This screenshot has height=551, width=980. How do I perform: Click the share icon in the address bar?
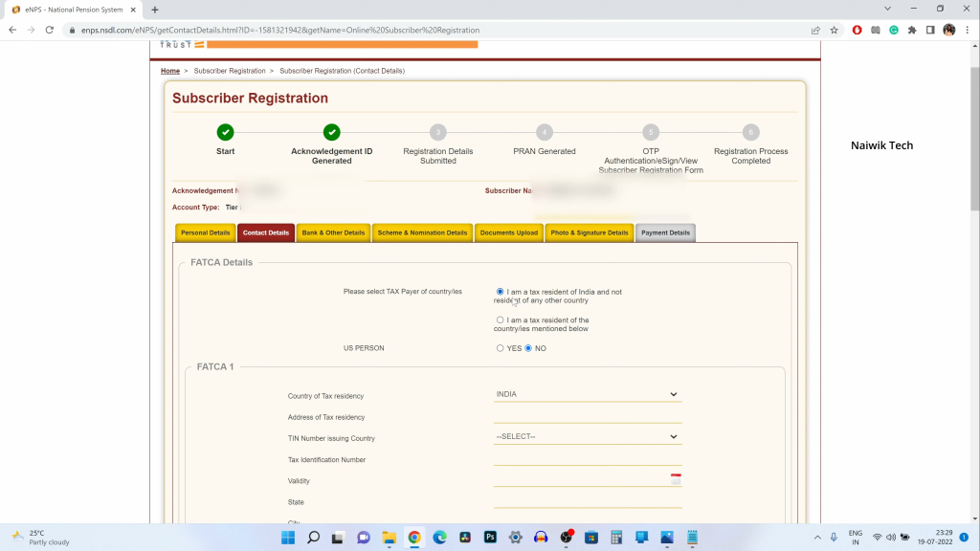pyautogui.click(x=815, y=30)
